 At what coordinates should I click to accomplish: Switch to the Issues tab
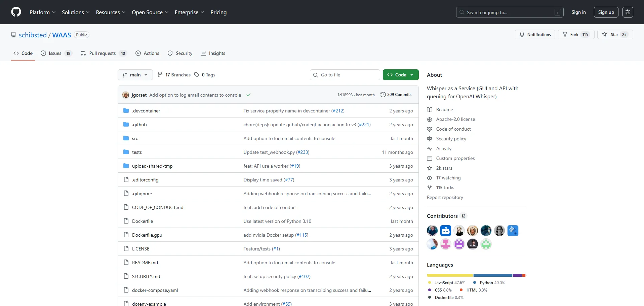point(56,53)
